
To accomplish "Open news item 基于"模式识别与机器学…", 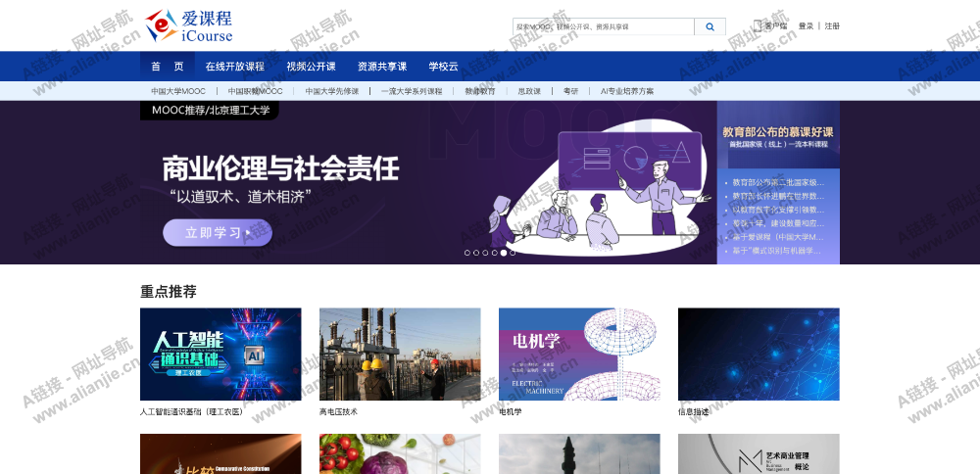I will (x=778, y=251).
